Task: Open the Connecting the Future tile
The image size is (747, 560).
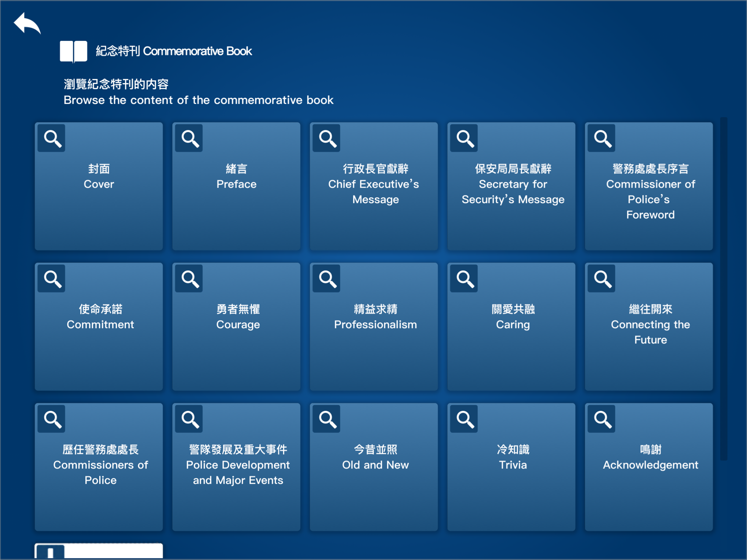Action: 649,326
